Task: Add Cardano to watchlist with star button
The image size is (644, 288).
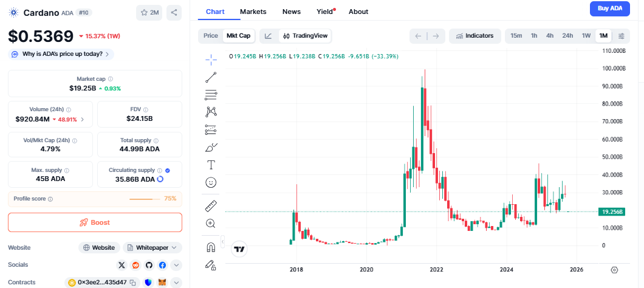Action: [149, 12]
